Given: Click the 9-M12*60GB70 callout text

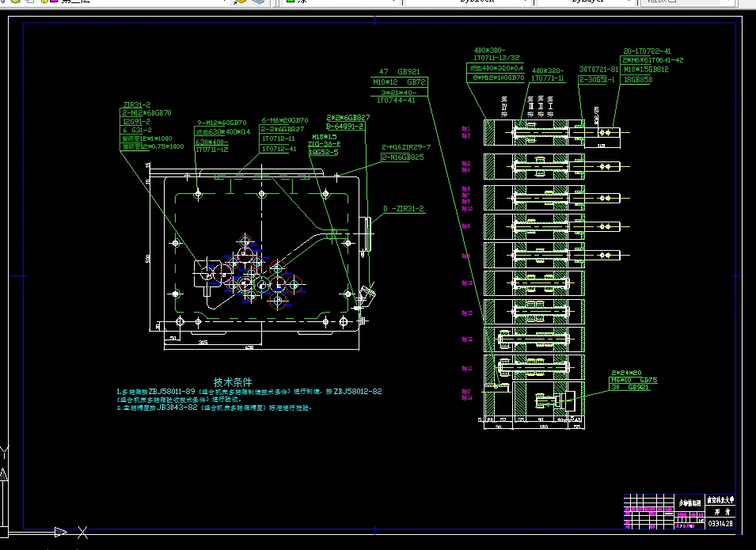Looking at the screenshot, I should tap(222, 123).
